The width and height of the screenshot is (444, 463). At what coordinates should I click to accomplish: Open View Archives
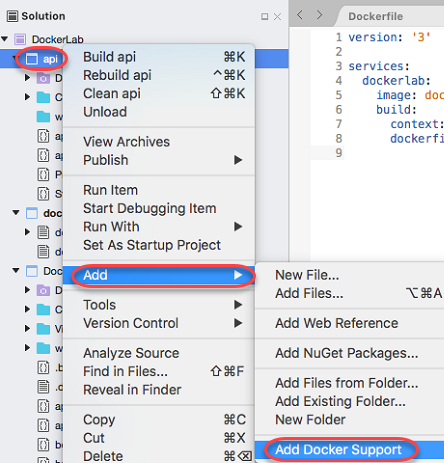[159, 142]
